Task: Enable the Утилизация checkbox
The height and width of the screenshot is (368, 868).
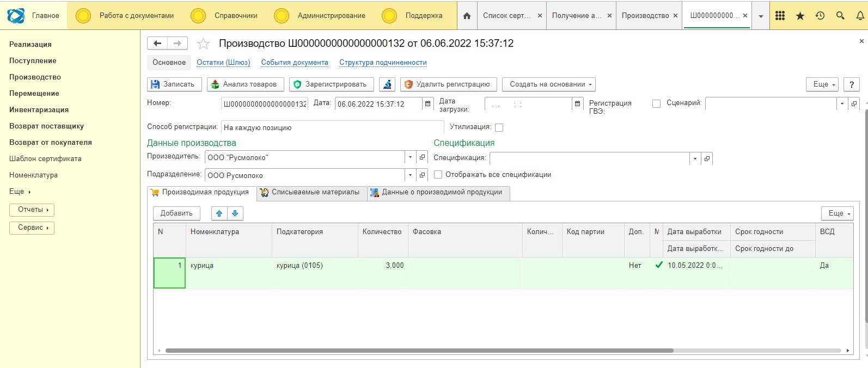Action: click(499, 127)
